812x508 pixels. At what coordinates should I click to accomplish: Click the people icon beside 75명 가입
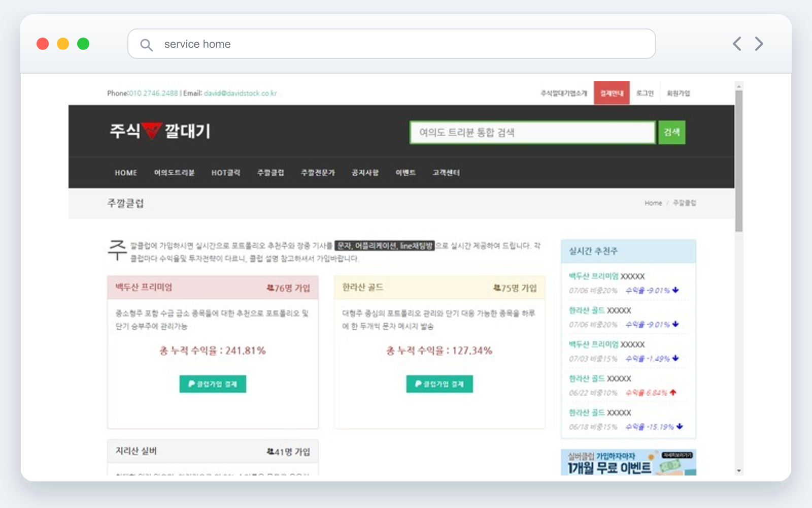pyautogui.click(x=497, y=288)
